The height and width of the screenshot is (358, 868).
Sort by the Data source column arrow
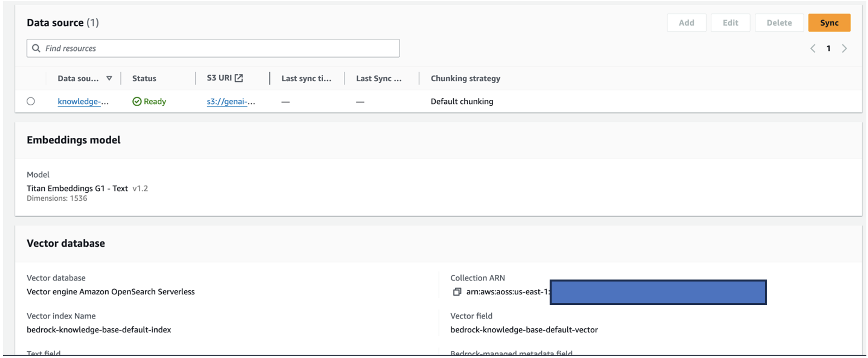[109, 78]
